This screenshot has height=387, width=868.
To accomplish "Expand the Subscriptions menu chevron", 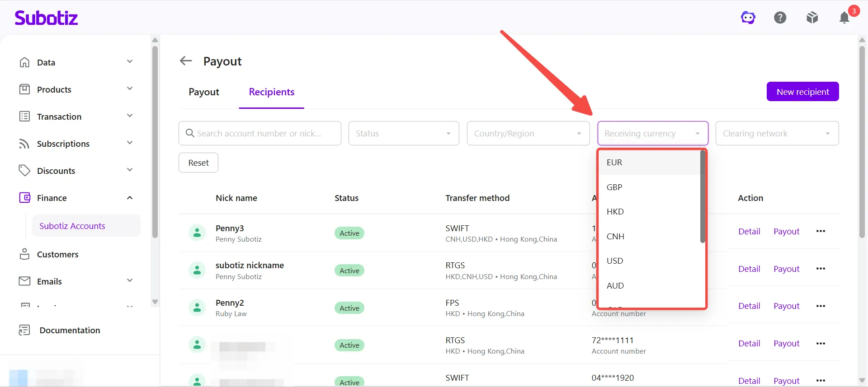I will tap(130, 143).
